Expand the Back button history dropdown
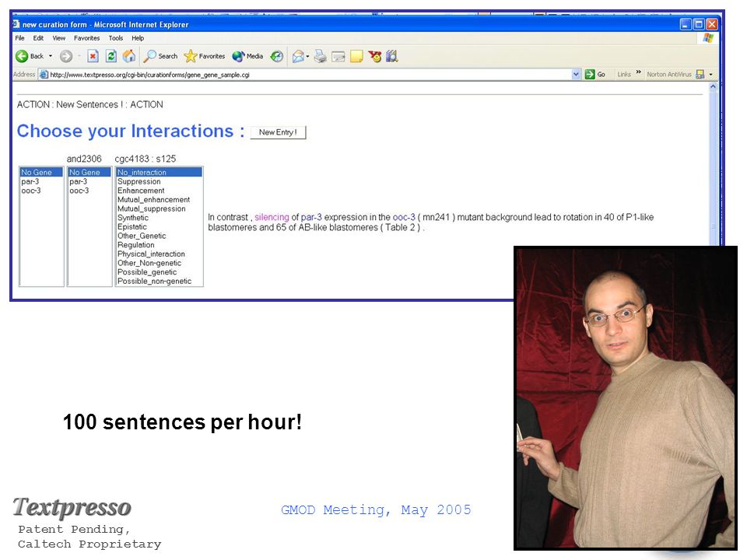Image resolution: width=747 pixels, height=560 pixels. click(51, 56)
